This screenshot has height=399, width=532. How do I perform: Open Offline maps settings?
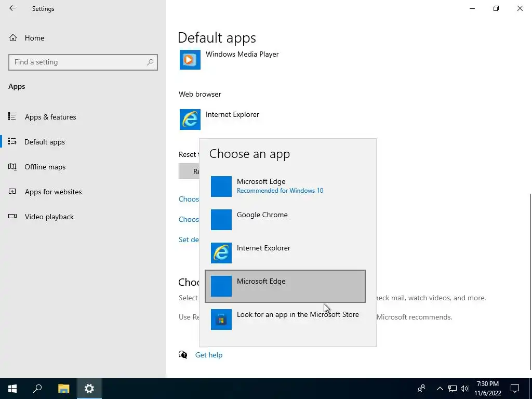83,167
